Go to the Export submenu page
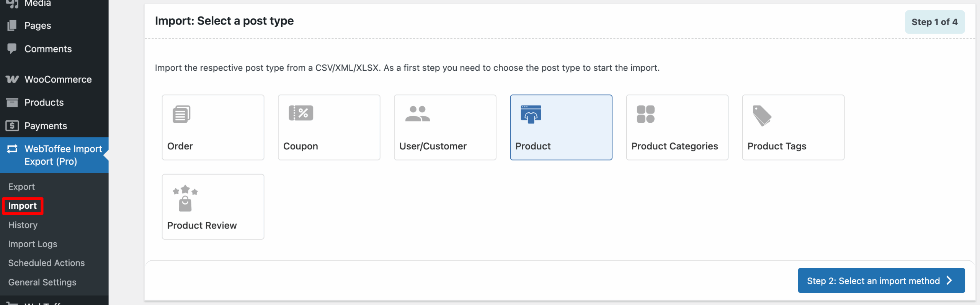Screen dimensions: 980x305 [x=21, y=187]
